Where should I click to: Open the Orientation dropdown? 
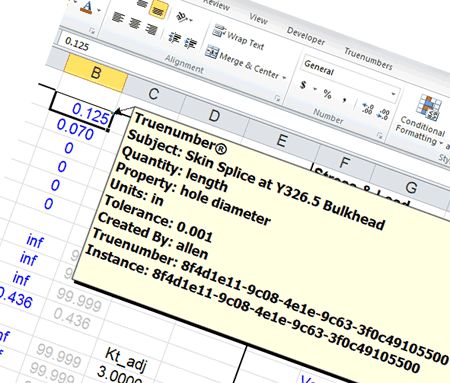184,17
